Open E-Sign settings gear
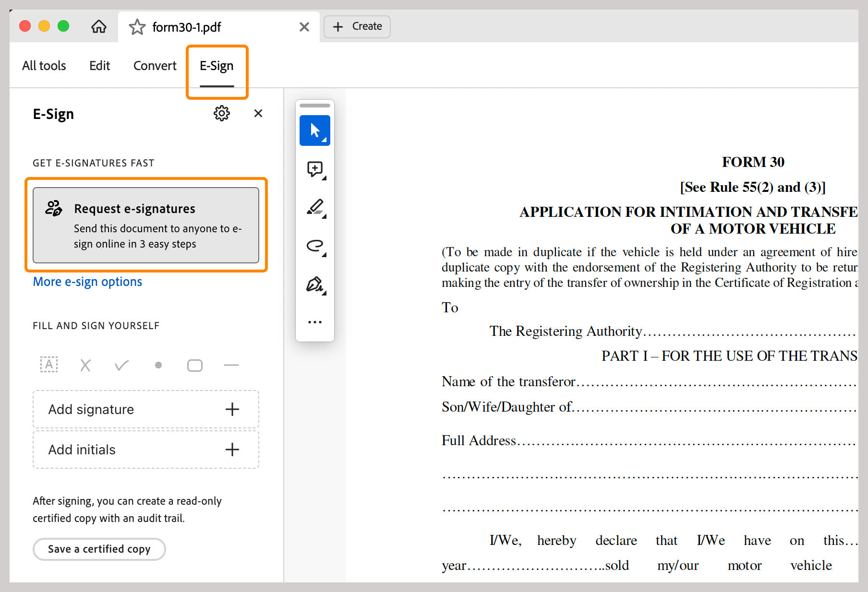 click(x=221, y=114)
